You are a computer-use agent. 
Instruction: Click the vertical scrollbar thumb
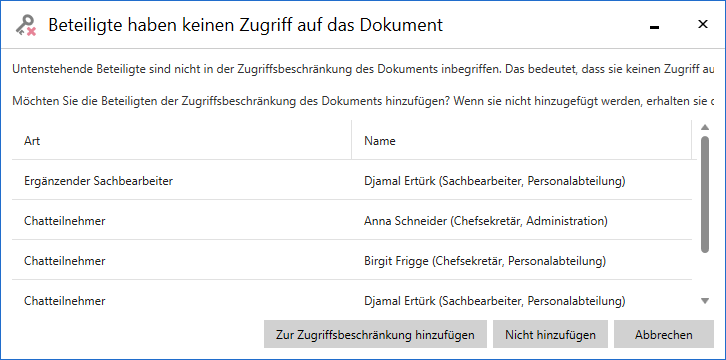705,194
